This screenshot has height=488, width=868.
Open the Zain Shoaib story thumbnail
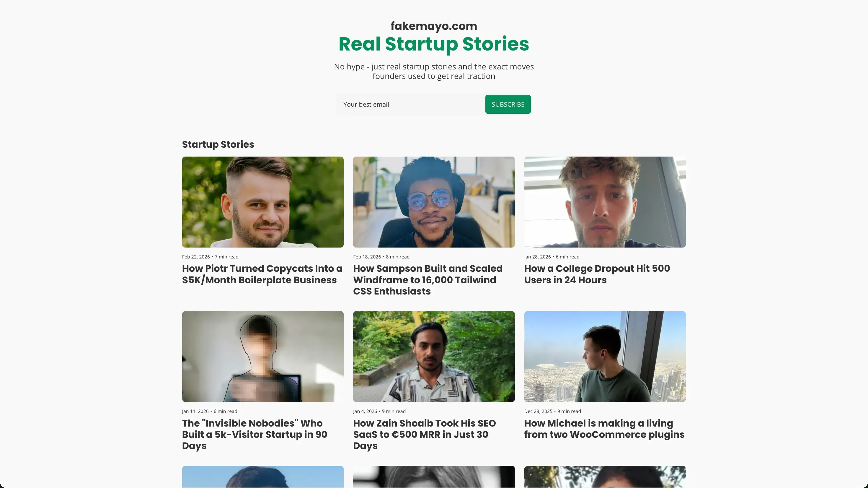(434, 357)
